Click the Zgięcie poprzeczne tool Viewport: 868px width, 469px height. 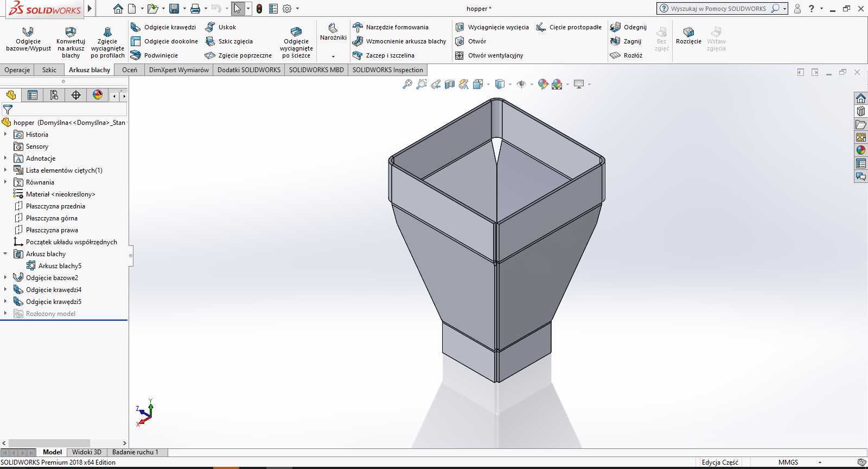[238, 55]
